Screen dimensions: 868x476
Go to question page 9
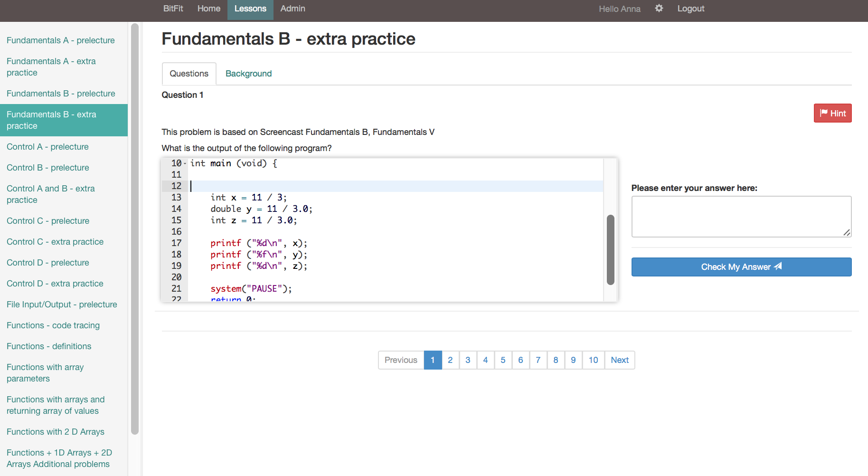[x=573, y=360]
